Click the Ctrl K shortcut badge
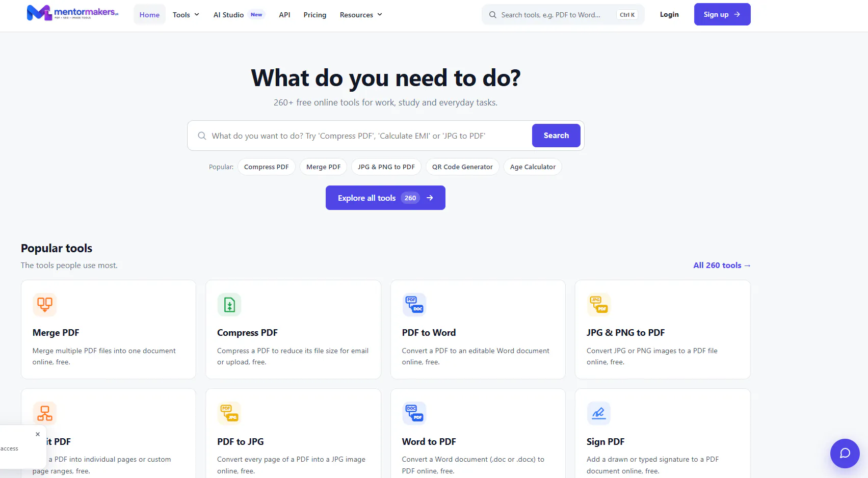868x478 pixels. coord(627,15)
